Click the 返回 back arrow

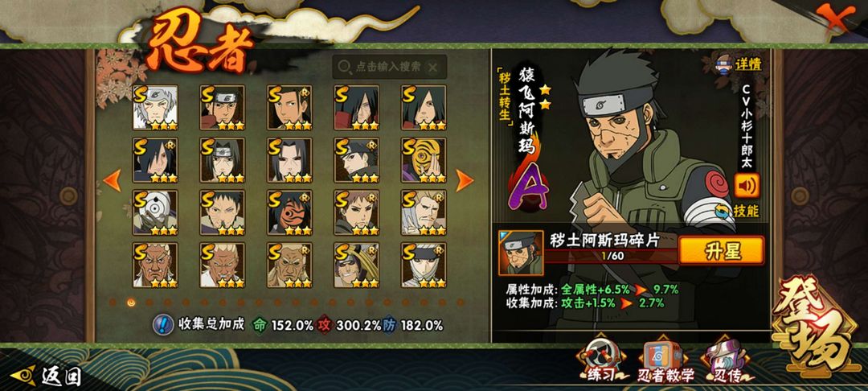[x=46, y=376]
